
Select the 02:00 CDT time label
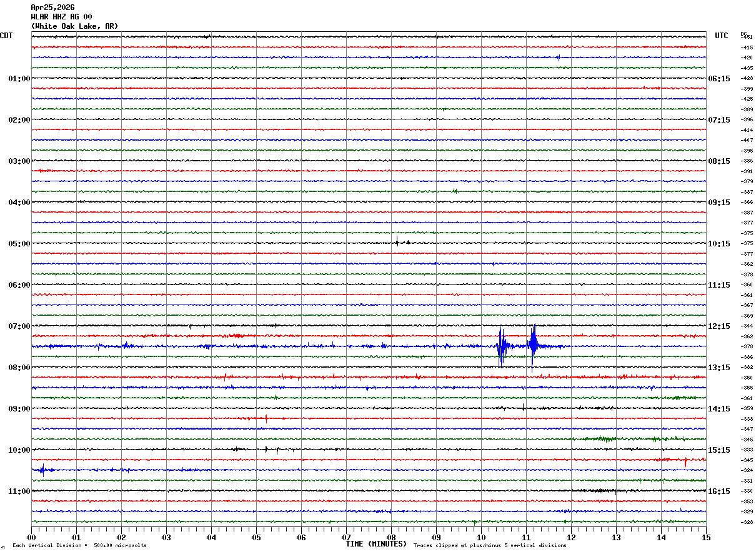click(x=19, y=120)
